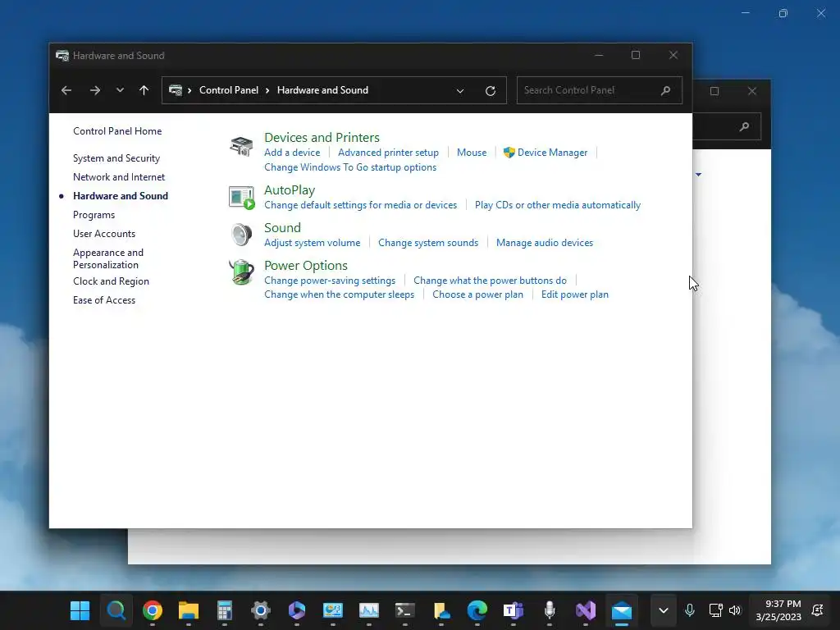Expand the address bar history dropdown
840x630 pixels.
click(x=459, y=91)
